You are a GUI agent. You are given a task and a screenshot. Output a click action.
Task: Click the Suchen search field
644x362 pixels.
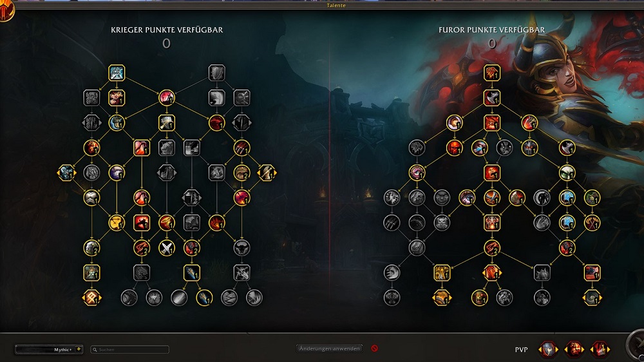pyautogui.click(x=130, y=349)
